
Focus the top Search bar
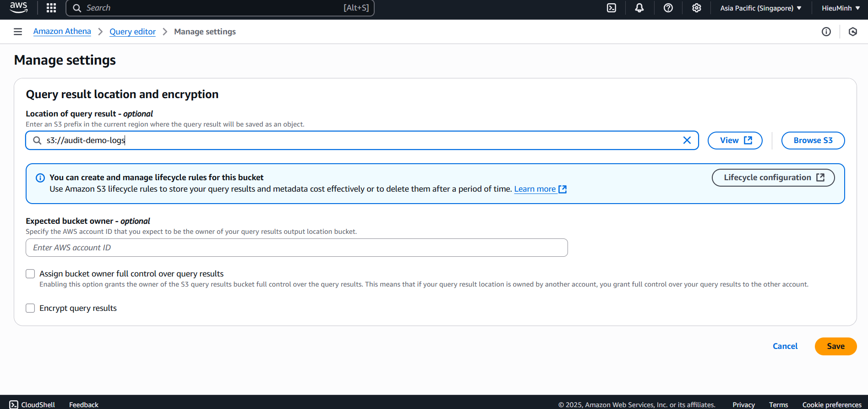click(220, 8)
